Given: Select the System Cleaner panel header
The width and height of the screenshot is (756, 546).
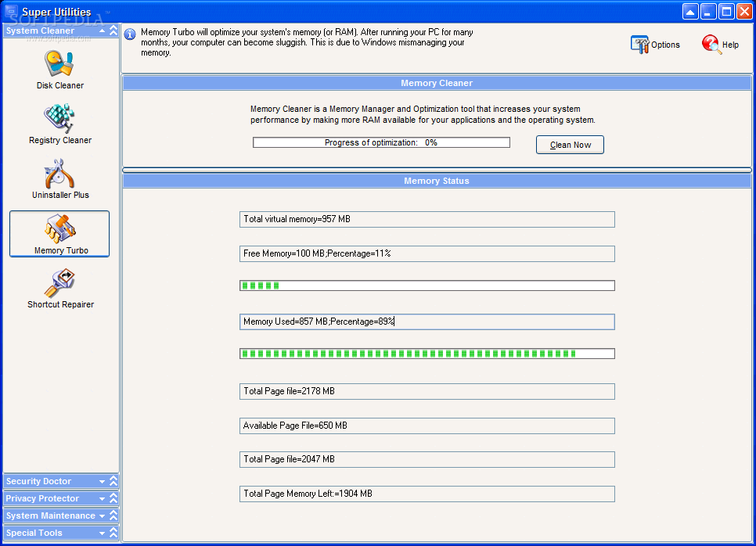Looking at the screenshot, I should (x=61, y=31).
